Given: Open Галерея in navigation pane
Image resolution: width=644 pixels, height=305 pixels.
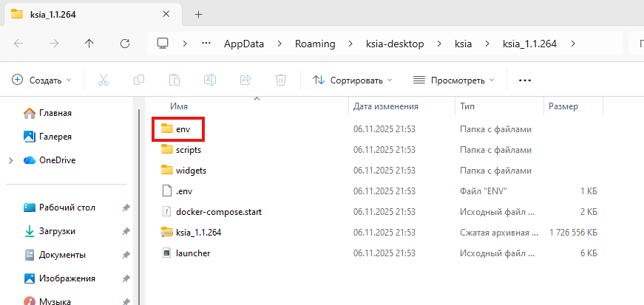Looking at the screenshot, I should pos(47,137).
